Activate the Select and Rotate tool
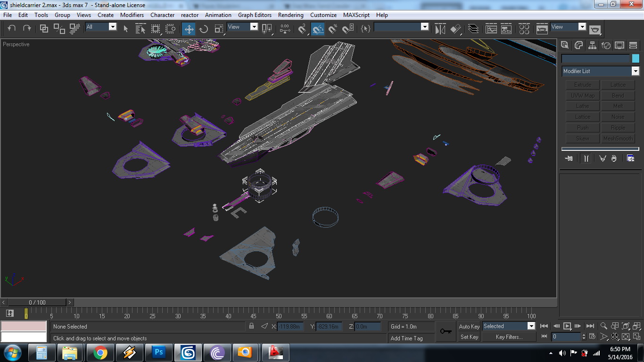 point(204,29)
